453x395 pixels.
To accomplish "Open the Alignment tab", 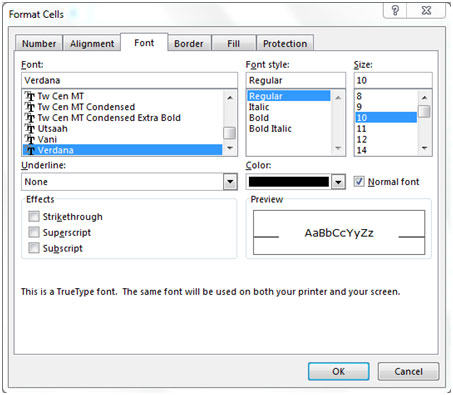I will [92, 44].
